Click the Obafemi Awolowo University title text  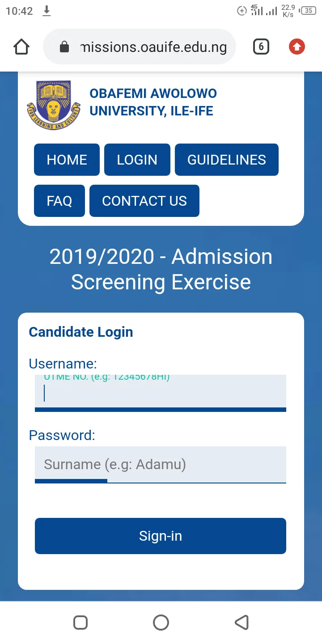point(153,102)
